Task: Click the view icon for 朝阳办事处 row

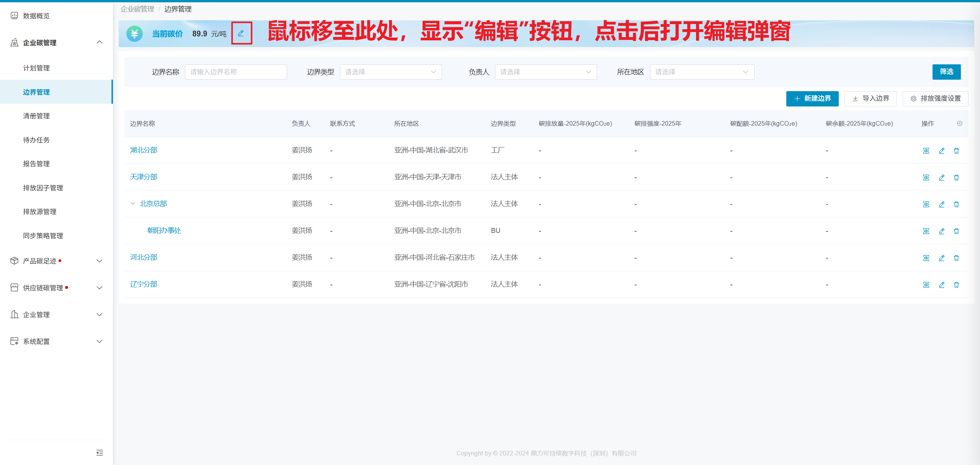Action: click(x=926, y=231)
